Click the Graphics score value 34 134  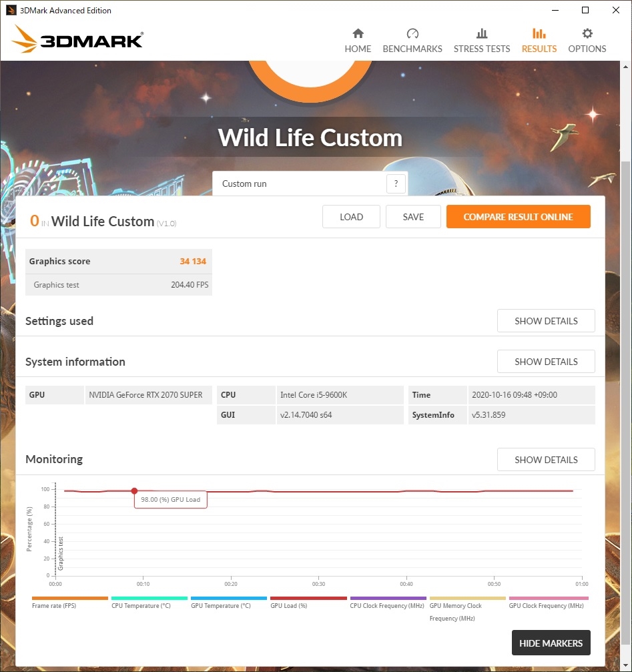tap(193, 262)
